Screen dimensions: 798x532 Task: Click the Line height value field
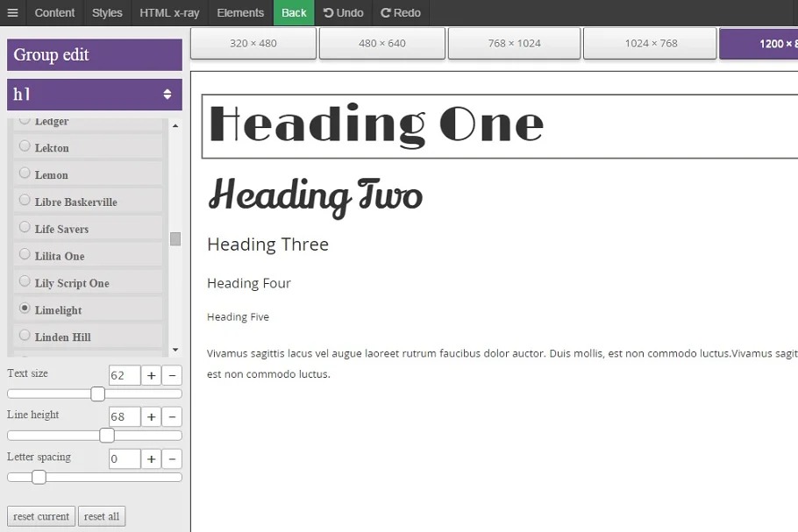point(124,417)
